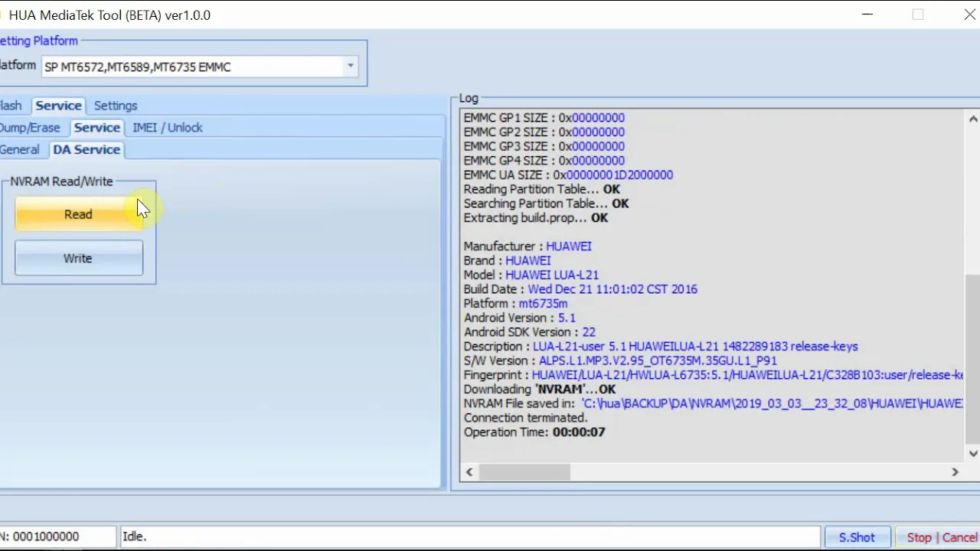Image resolution: width=980 pixels, height=551 pixels.
Task: Click the 'Operation Time: 00:00:07' log line
Action: [534, 432]
